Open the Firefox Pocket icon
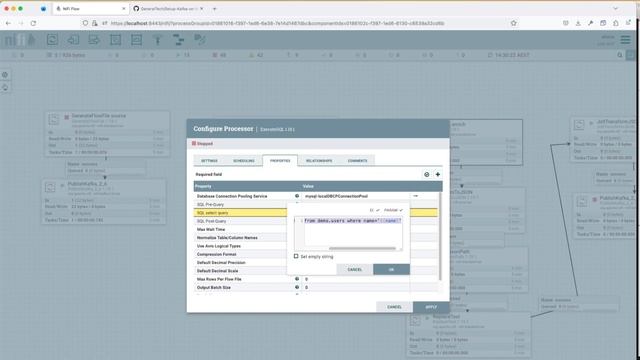Screen dimensions: 640x360 coord(565,23)
